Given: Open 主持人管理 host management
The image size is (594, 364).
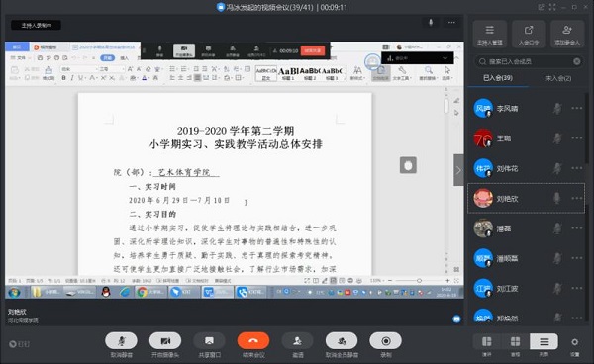Looking at the screenshot, I should pos(490,34).
